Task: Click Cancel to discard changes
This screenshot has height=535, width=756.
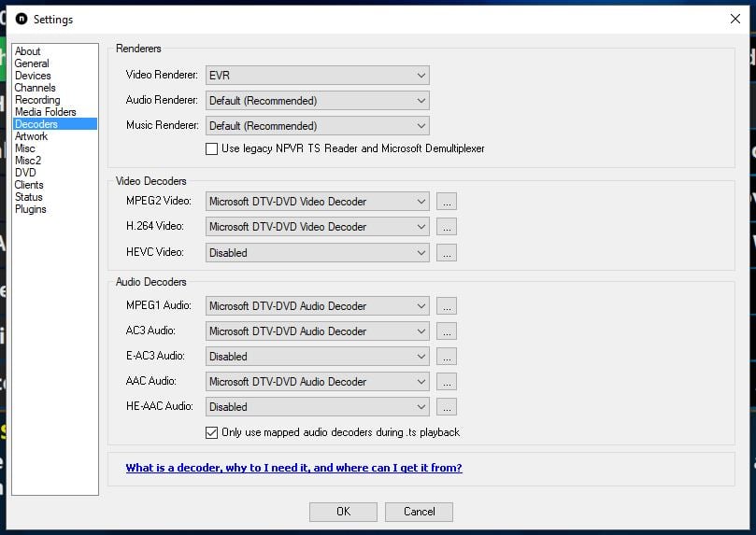Action: pyautogui.click(x=419, y=512)
